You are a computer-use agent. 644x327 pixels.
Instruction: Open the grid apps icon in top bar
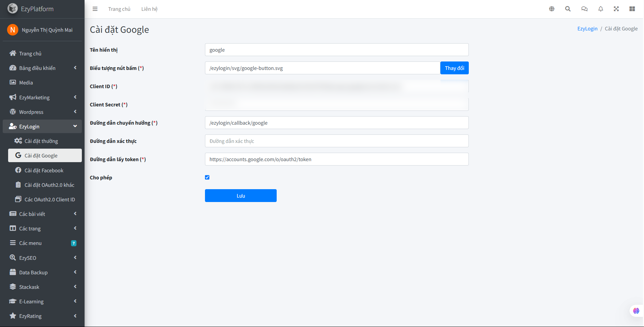[632, 9]
